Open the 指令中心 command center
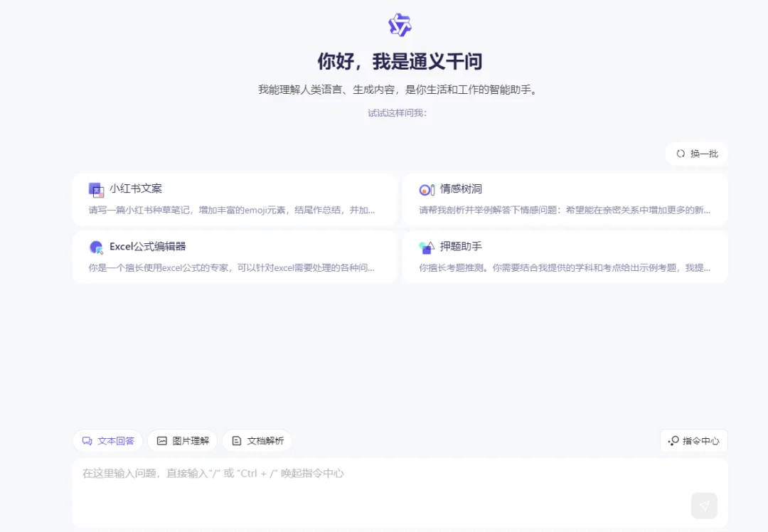 tap(693, 440)
